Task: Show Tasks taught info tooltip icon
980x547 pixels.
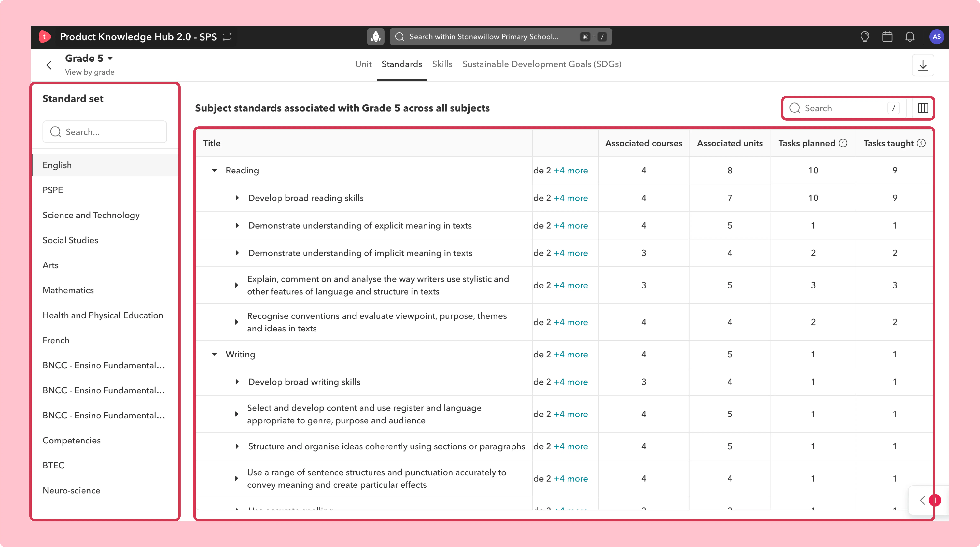Action: tap(921, 143)
